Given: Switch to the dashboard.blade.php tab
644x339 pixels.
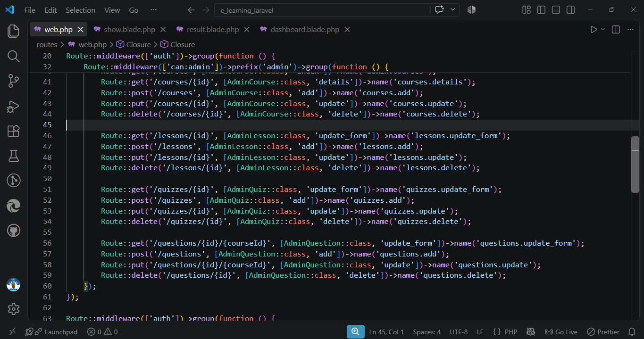Looking at the screenshot, I should coord(305,29).
